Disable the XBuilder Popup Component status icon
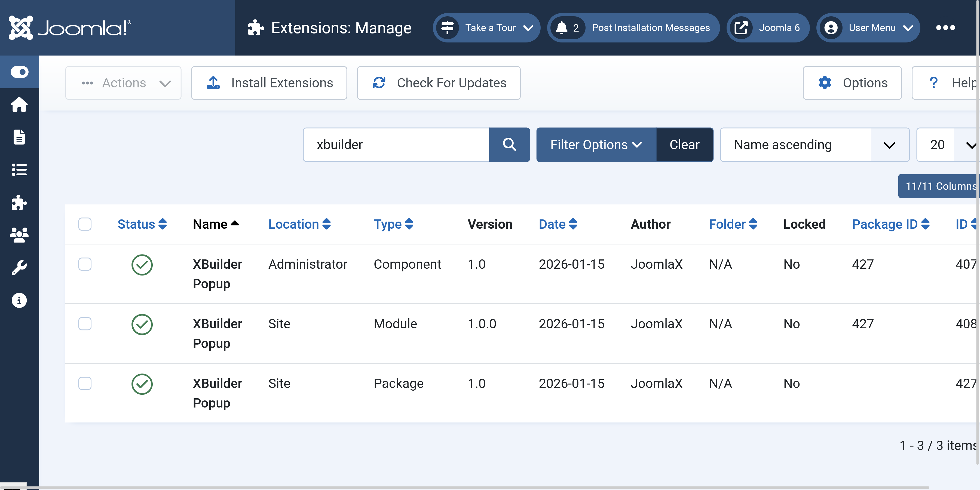This screenshot has height=490, width=980. 142,265
